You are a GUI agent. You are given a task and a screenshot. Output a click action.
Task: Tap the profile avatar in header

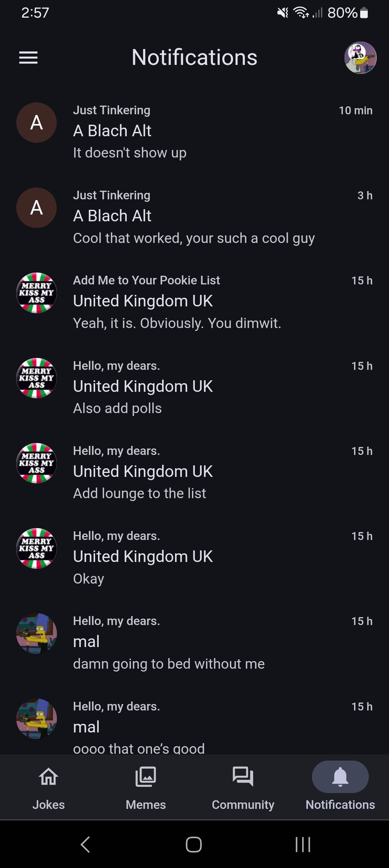360,58
